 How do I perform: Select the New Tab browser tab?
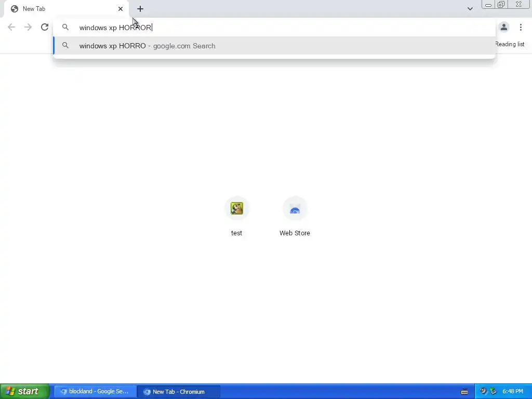pyautogui.click(x=66, y=9)
